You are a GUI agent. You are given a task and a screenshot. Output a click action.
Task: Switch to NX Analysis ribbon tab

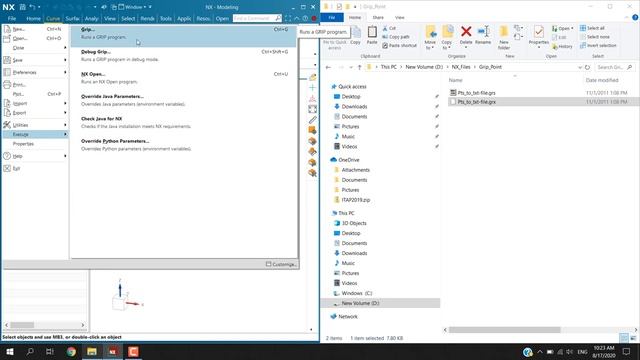(91, 18)
